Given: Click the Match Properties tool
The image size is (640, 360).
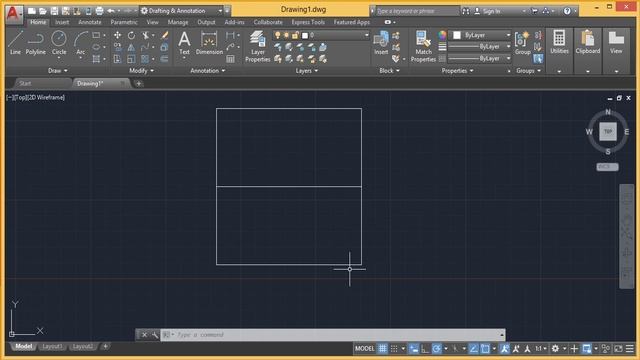Looking at the screenshot, I should point(423,47).
